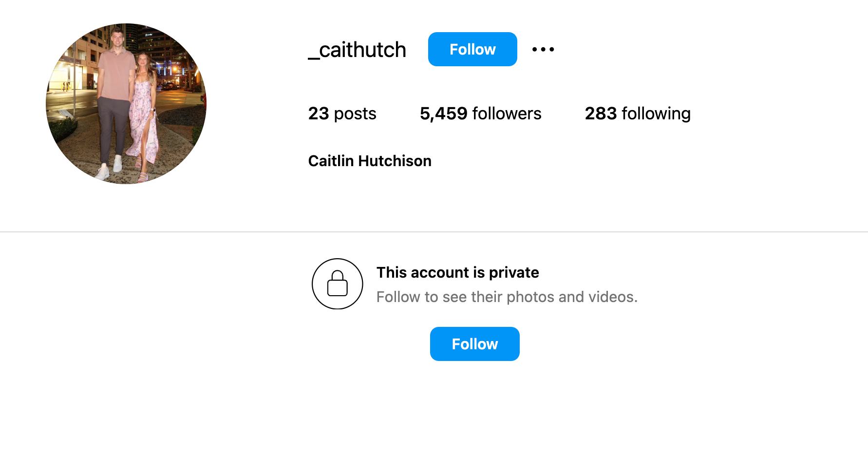Image resolution: width=868 pixels, height=455 pixels.
Task: Click the _caithutch username heading
Action: pyautogui.click(x=357, y=50)
